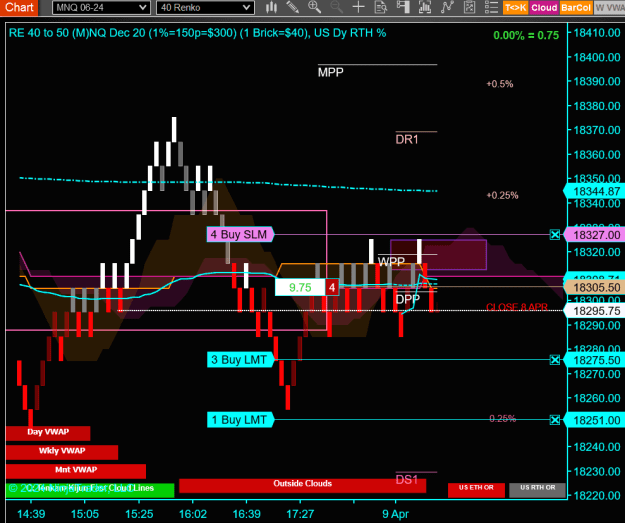Screen dimensions: 625x523
Task: Click the 0.00% = 0.75 green text
Action: click(x=526, y=35)
